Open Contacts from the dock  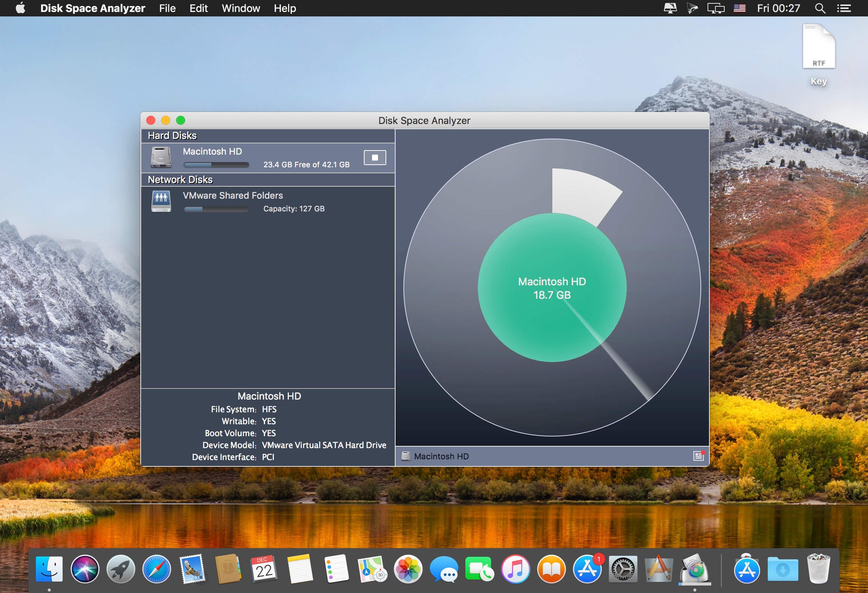point(228,569)
